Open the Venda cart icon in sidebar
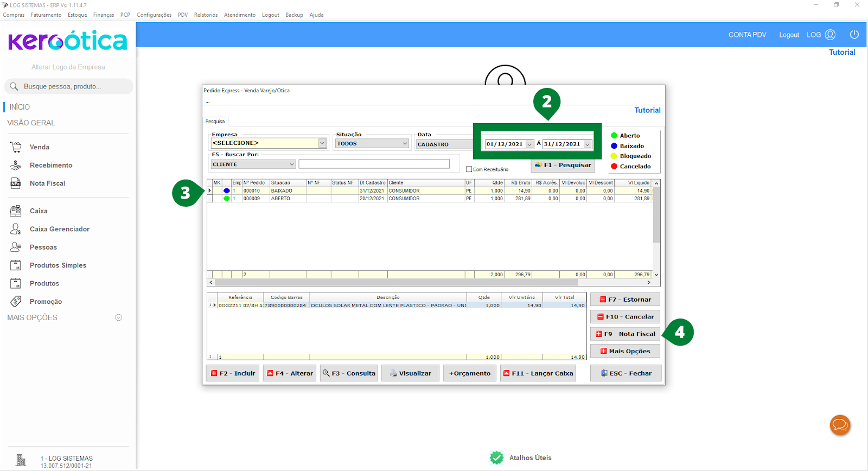The height and width of the screenshot is (471, 868). click(x=16, y=147)
